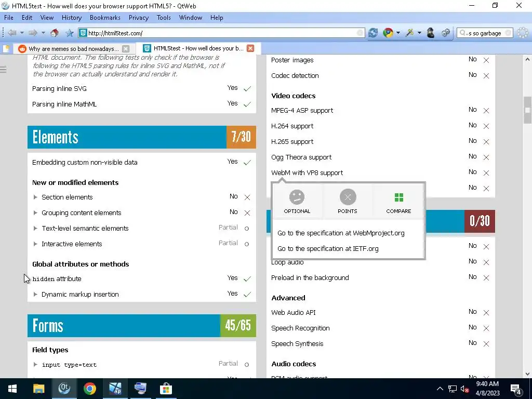532x399 pixels.
Task: Open the File menu
Action: [x=9, y=18]
